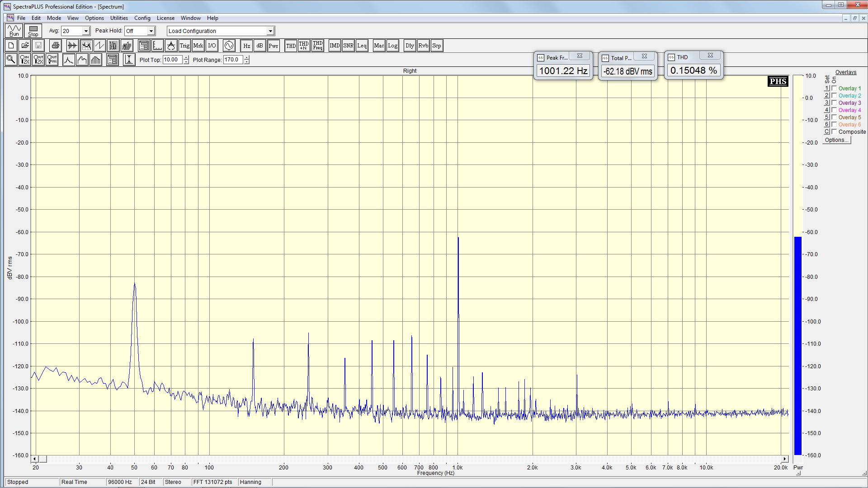Expand the Peak Hold dropdown
Screen dimensions: 868x488
click(x=151, y=31)
